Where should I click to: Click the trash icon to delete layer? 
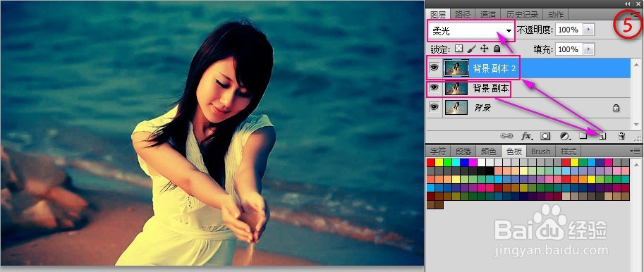click(622, 136)
